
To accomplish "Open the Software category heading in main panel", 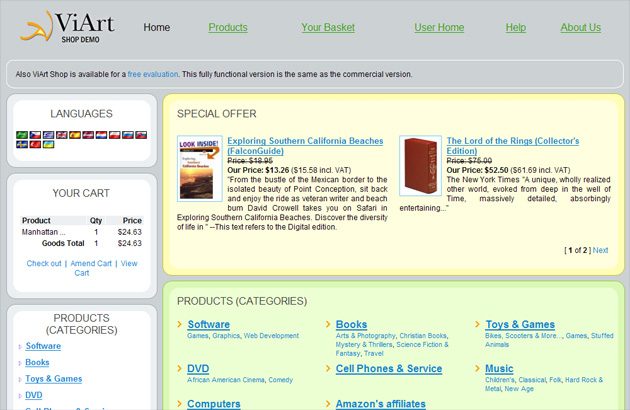I will point(209,324).
